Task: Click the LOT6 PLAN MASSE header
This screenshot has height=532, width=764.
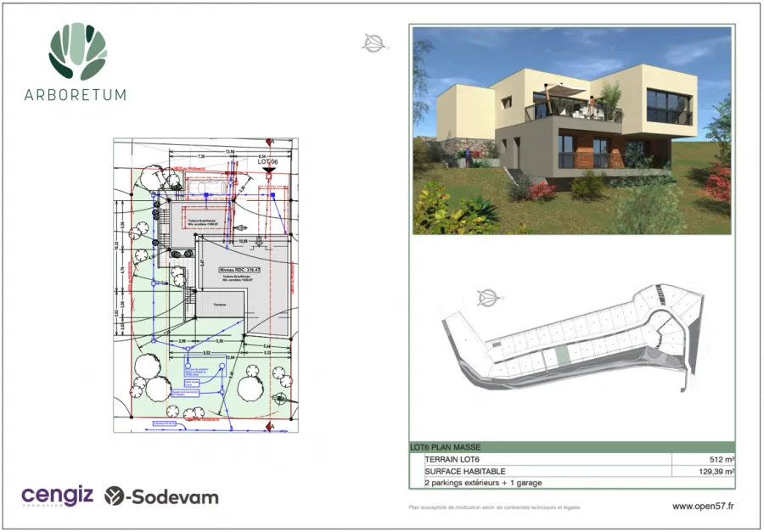Action: click(x=571, y=447)
